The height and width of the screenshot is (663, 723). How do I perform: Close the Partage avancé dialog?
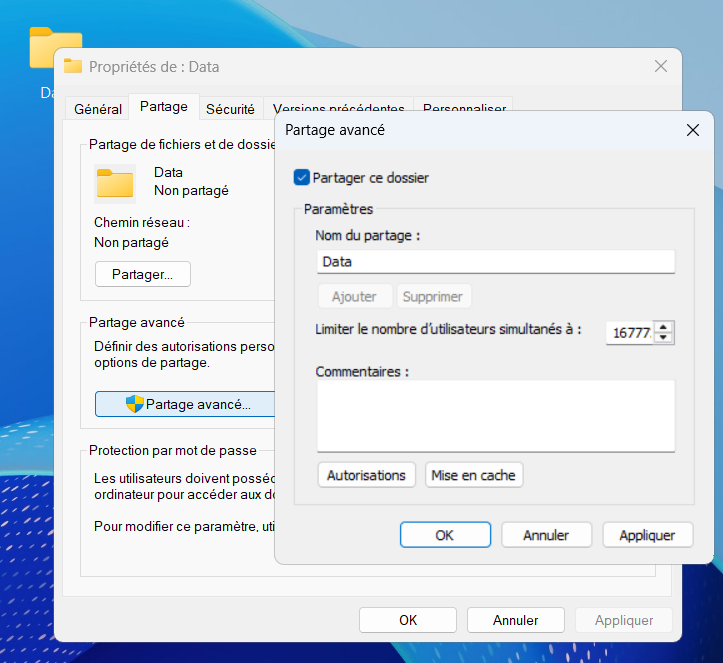(692, 130)
